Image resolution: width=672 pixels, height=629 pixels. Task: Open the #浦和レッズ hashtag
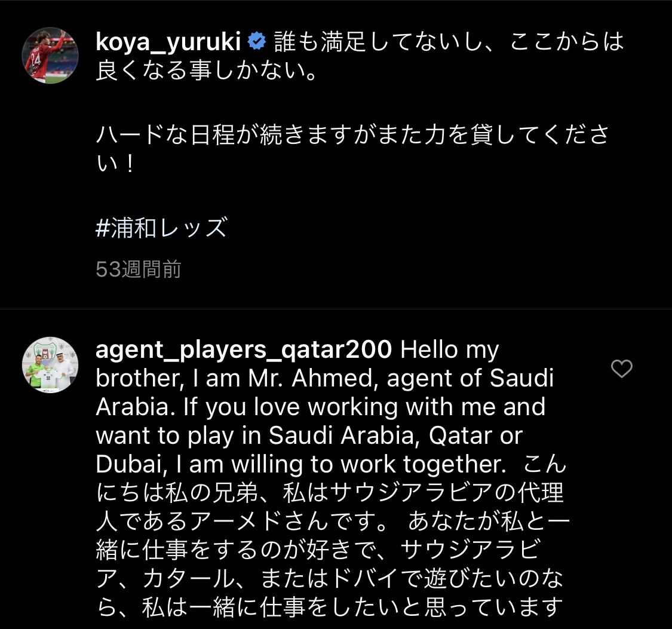click(x=161, y=228)
